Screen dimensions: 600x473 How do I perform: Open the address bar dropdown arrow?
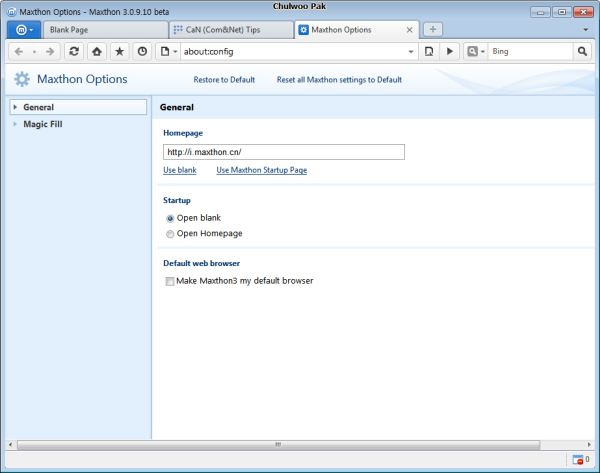411,52
